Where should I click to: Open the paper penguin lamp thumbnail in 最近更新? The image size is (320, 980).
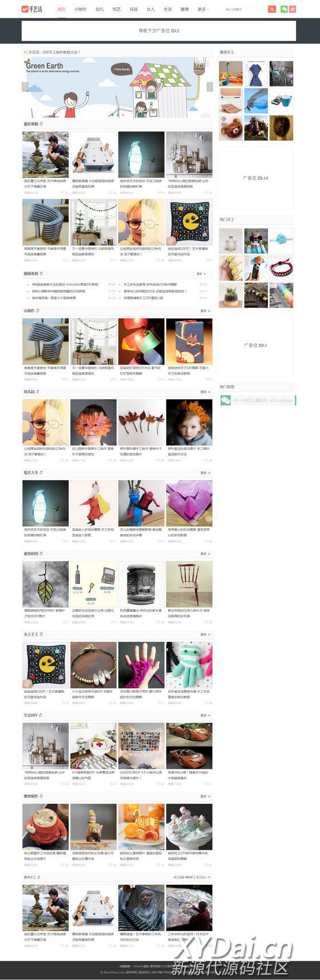click(x=141, y=154)
